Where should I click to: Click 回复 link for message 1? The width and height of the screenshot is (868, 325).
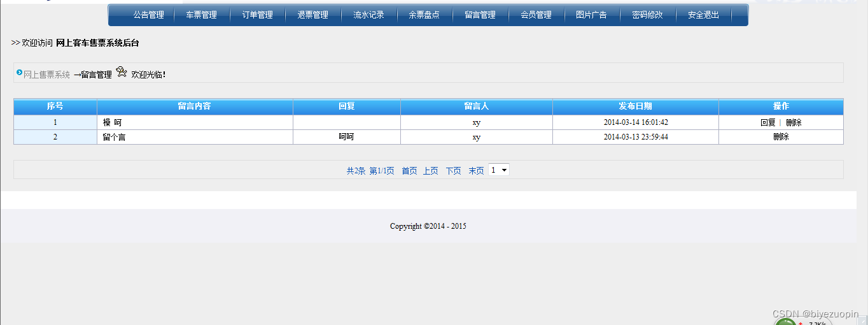click(x=767, y=122)
